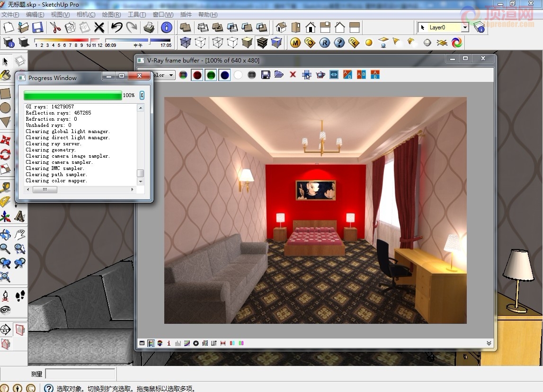Viewport: 543px width, 392px height.
Task: Open the Layer0 dropdown
Action: 465,27
